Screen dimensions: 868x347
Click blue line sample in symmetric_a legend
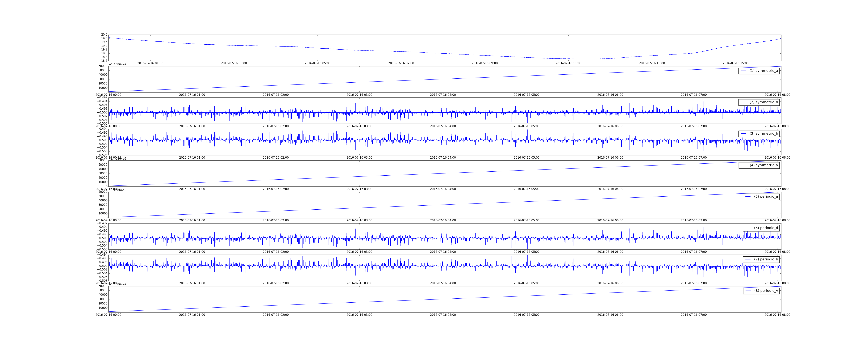[x=743, y=71]
